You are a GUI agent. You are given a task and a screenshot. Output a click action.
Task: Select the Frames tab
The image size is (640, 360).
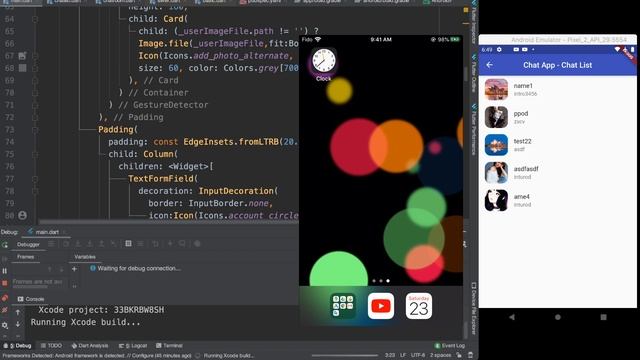[25, 257]
